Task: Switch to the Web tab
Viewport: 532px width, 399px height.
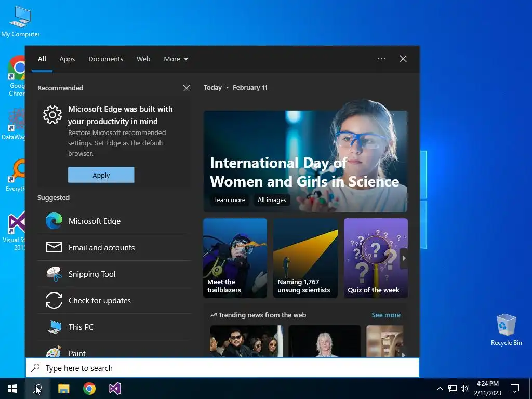Action: 143,59
